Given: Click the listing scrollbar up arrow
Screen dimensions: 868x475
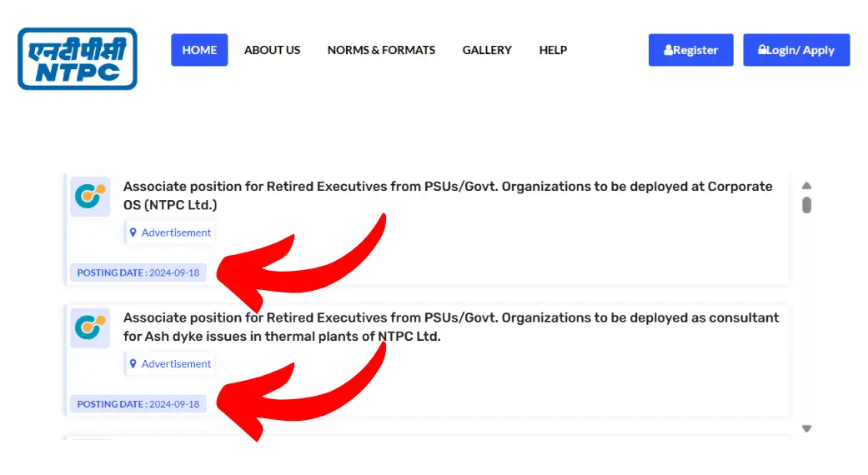Looking at the screenshot, I should click(806, 185).
